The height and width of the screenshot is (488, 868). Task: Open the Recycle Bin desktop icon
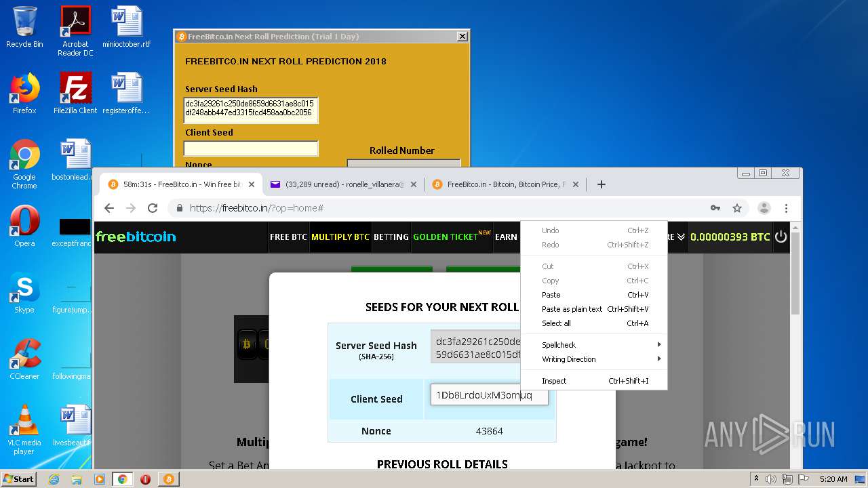click(x=24, y=27)
